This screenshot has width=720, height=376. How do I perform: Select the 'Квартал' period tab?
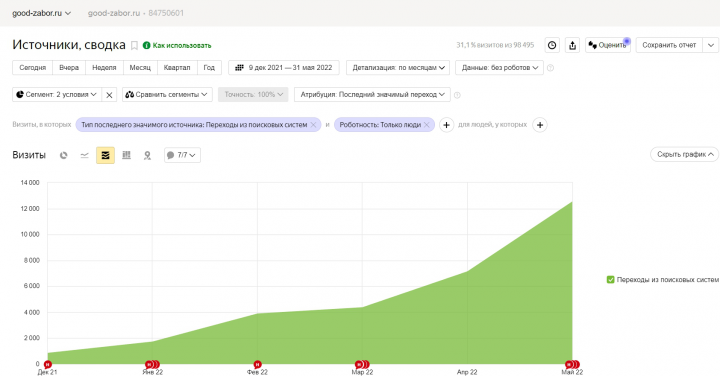coord(177,67)
